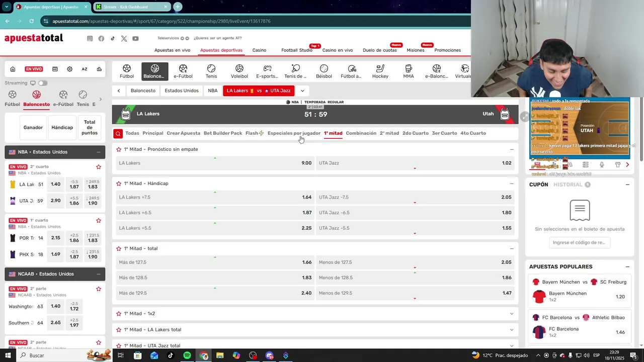Switch to the Todas market tab

tap(132, 133)
